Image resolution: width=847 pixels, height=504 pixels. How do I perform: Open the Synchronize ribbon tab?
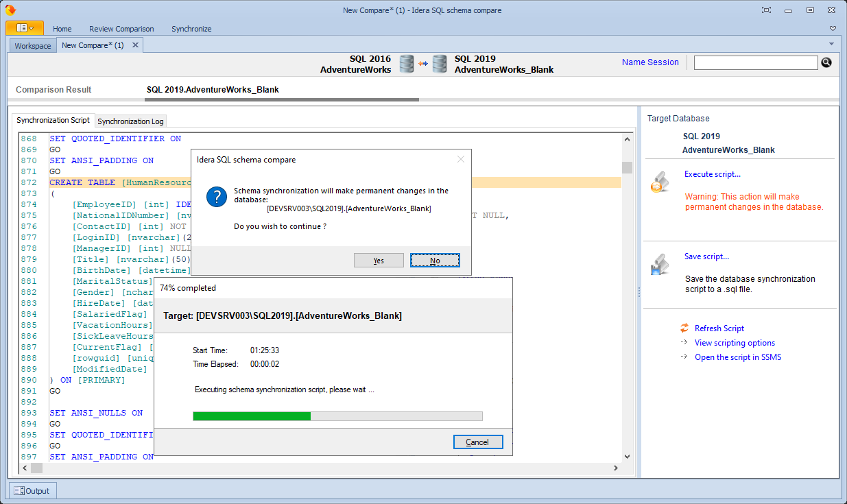[191, 29]
